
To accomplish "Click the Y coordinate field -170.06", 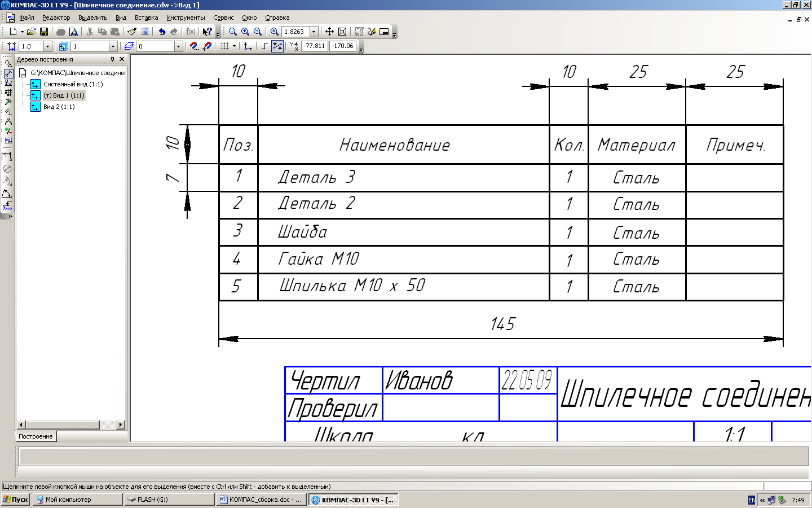I will 343,46.
